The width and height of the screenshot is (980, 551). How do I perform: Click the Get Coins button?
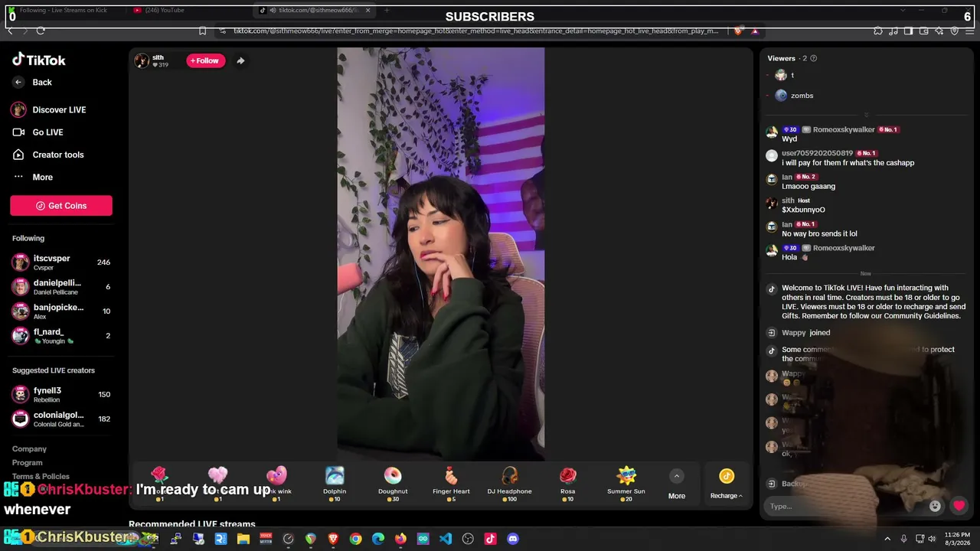pos(61,206)
